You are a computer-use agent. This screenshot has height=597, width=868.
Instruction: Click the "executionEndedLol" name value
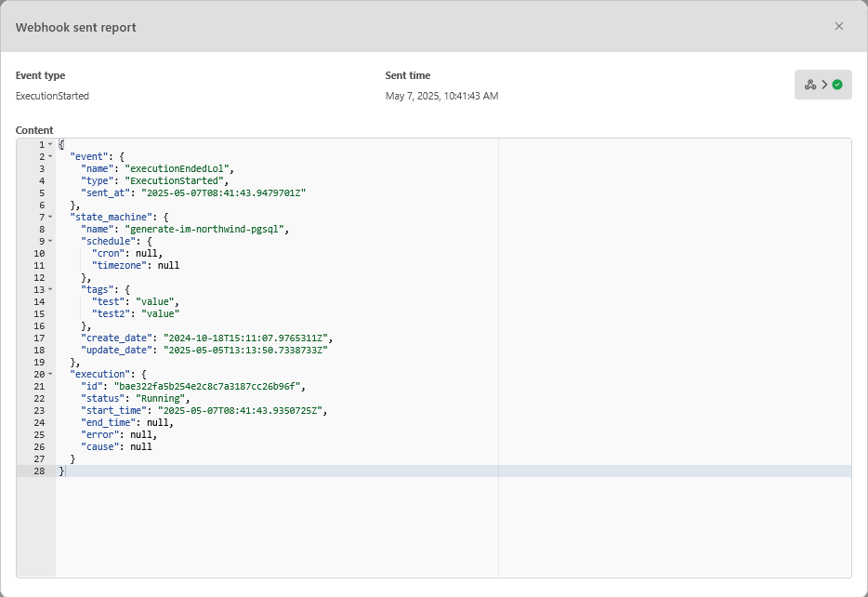point(184,169)
